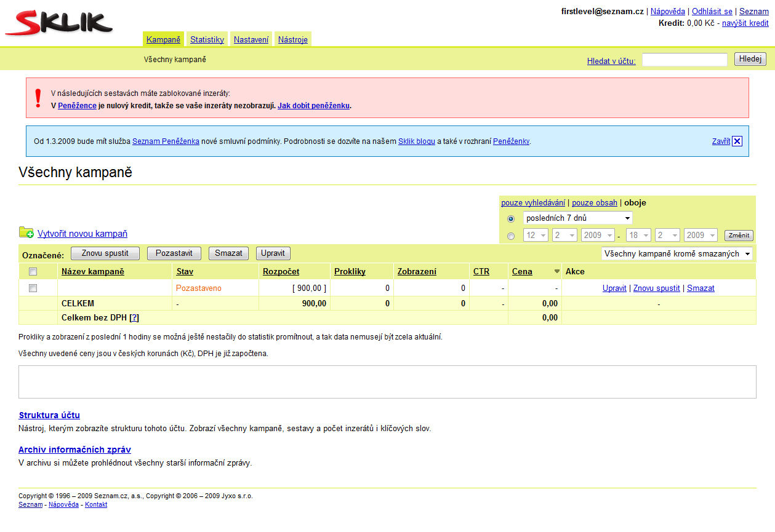Select the 'posledních 7 dnů' radio button
775x532 pixels.
511,218
